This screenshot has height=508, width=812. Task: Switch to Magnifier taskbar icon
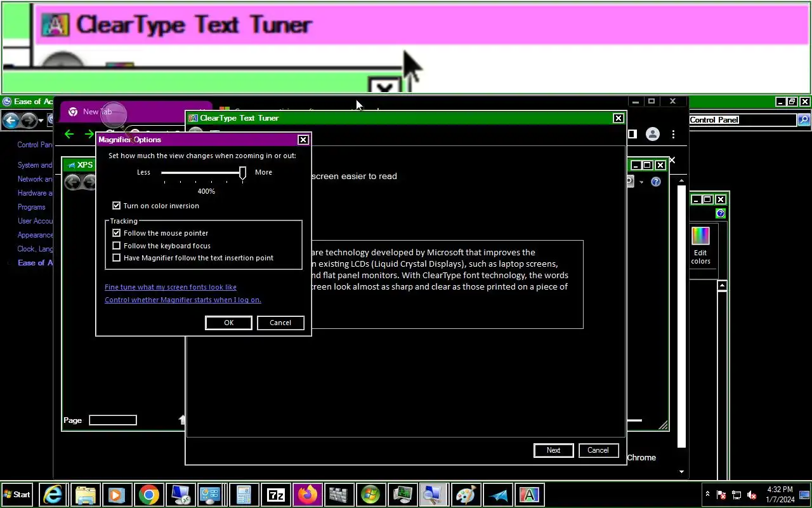click(435, 495)
